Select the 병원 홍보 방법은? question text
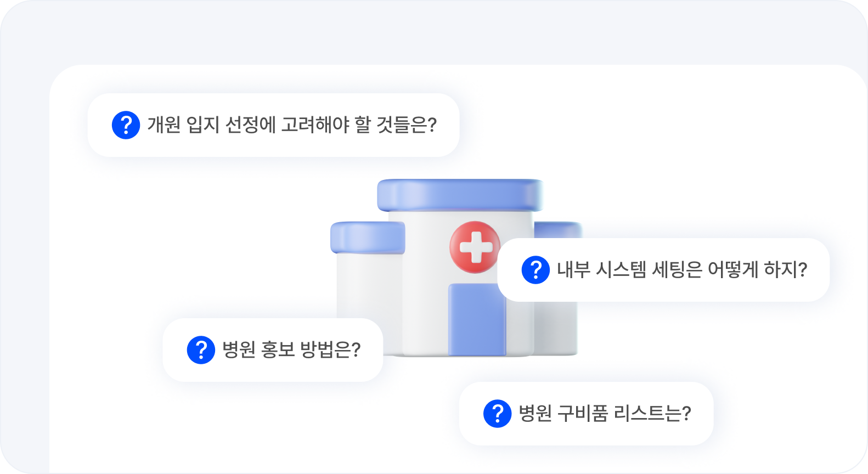The image size is (868, 474). point(291,350)
